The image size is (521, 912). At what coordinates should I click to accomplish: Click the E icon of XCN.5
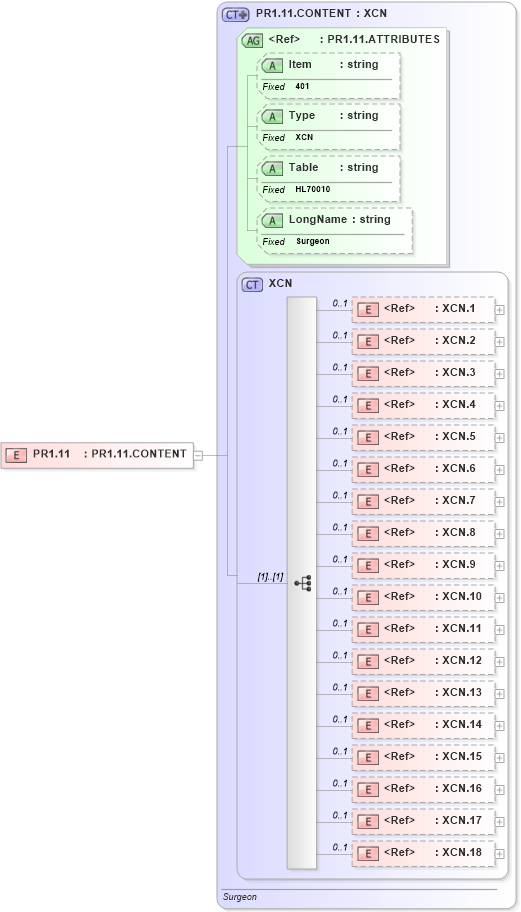click(x=367, y=438)
